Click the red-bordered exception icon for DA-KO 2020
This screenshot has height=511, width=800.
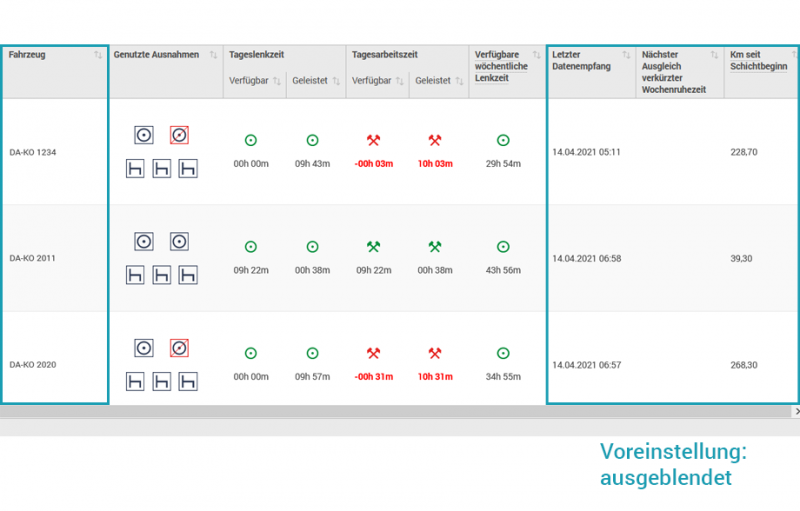click(x=179, y=348)
